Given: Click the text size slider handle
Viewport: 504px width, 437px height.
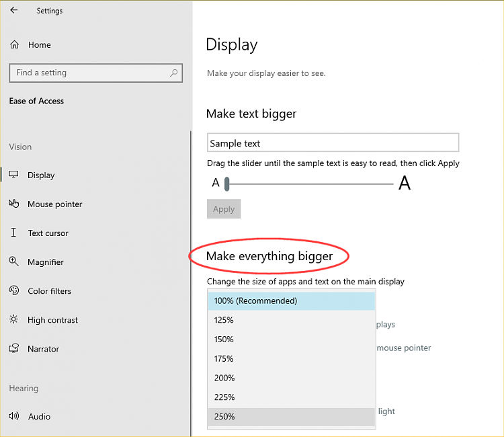Looking at the screenshot, I should pyautogui.click(x=227, y=184).
